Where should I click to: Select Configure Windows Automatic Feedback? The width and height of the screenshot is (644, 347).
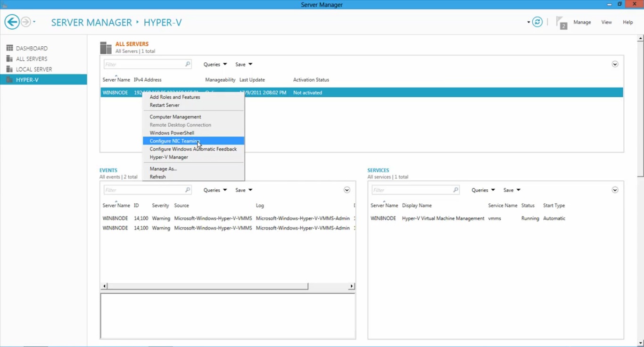(x=193, y=149)
